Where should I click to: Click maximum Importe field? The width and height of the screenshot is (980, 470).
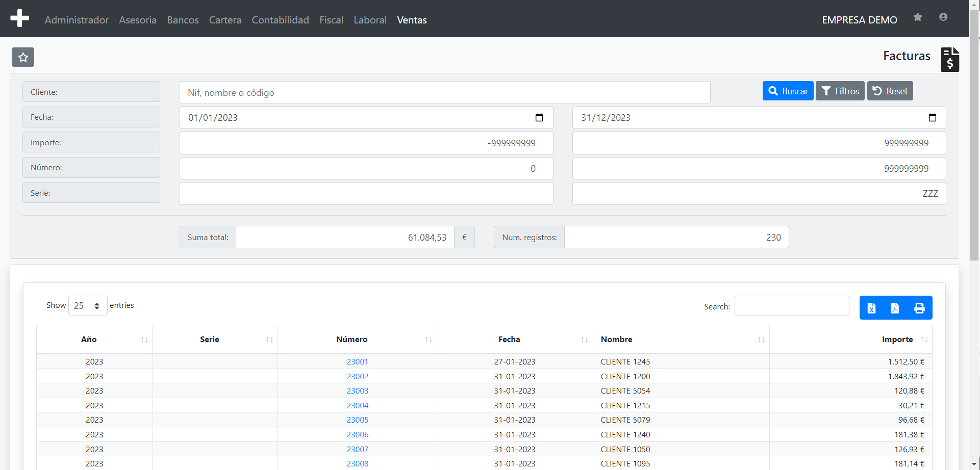point(759,143)
